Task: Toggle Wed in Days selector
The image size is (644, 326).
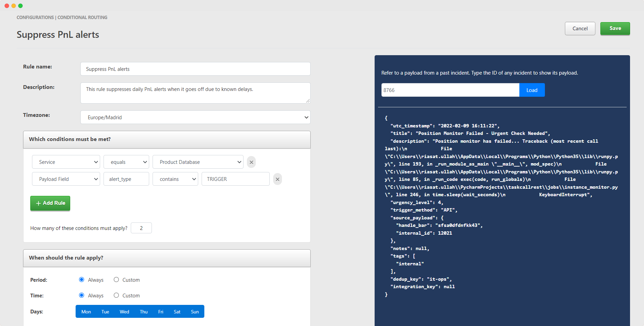Action: [x=124, y=312]
